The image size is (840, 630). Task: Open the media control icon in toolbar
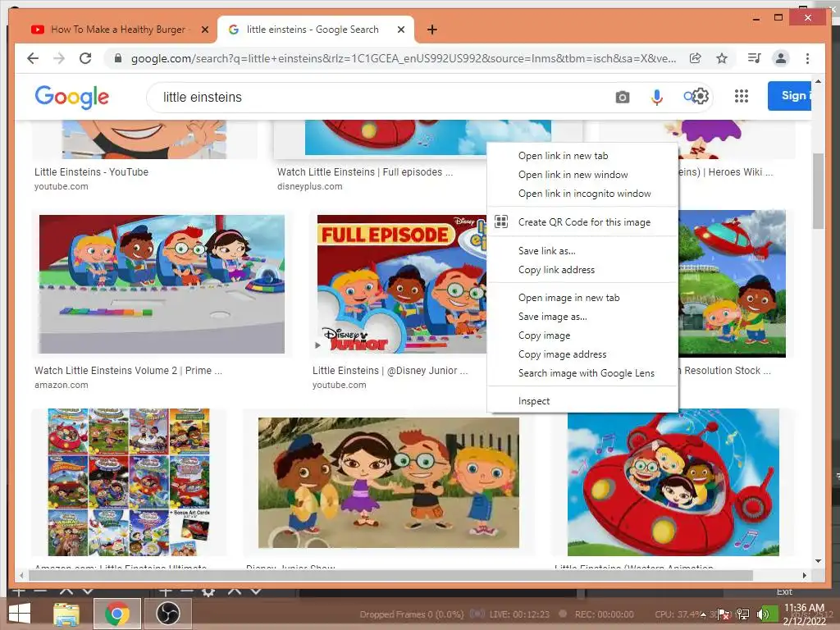[x=755, y=58]
